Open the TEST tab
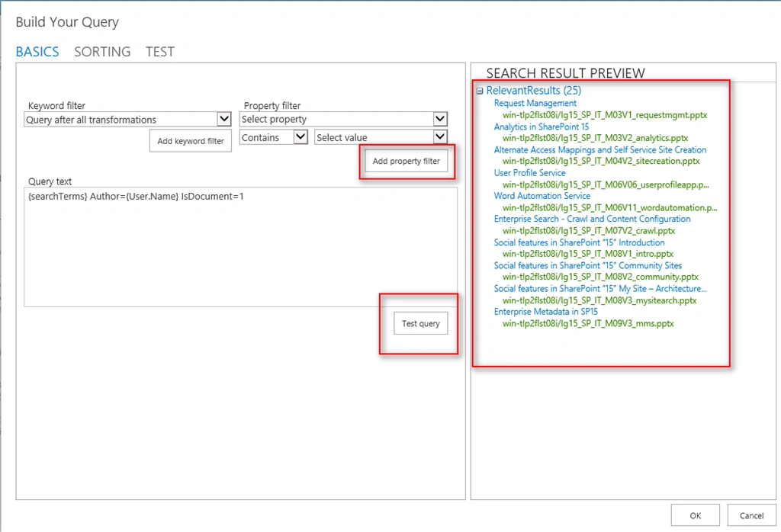 click(x=160, y=52)
